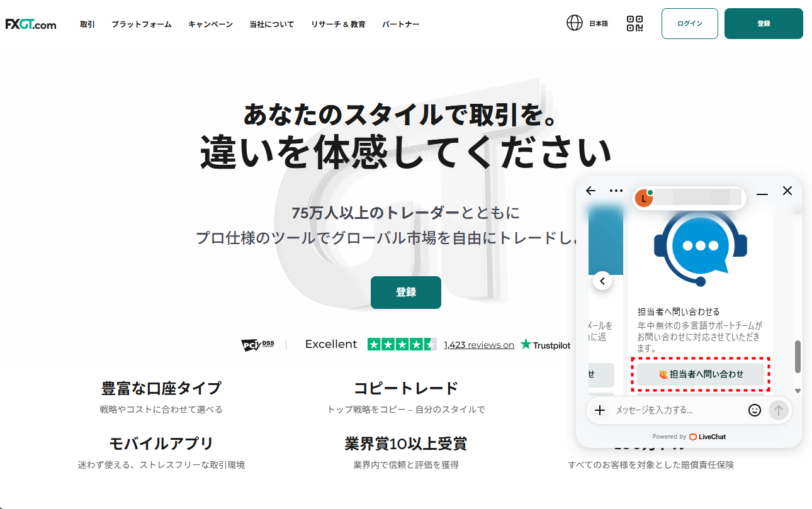Click the QR code icon
This screenshot has width=812, height=509.
(634, 24)
